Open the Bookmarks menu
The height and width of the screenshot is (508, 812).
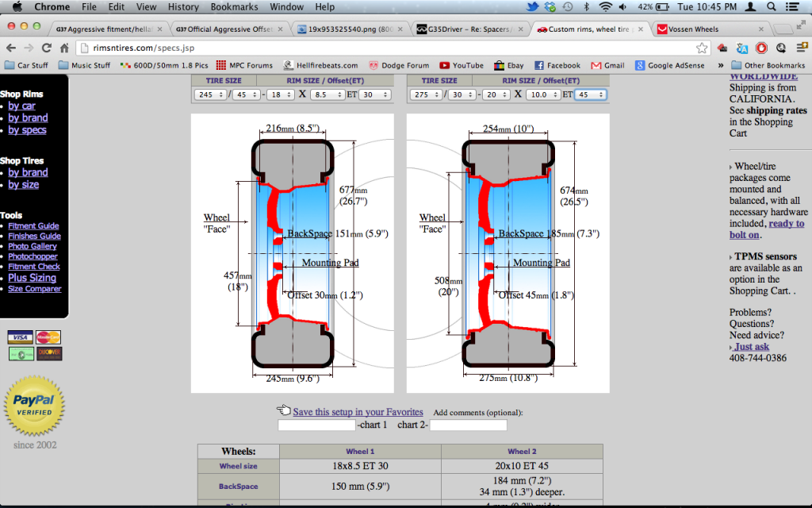coord(234,6)
